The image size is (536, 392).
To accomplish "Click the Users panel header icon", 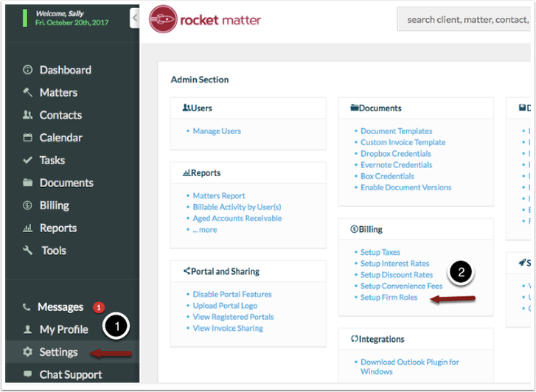I will click(x=187, y=108).
